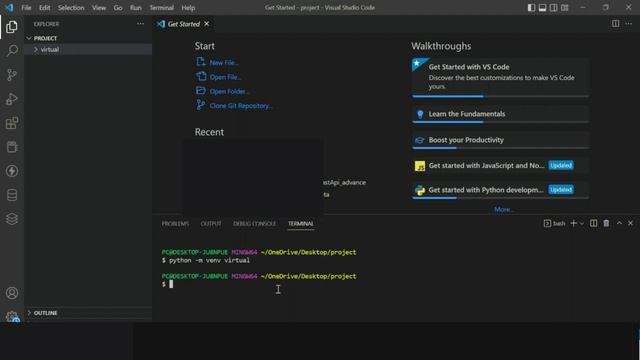Open the terminal launch profile dropdown arrow
Image resolution: width=640 pixels, height=360 pixels.
(582, 223)
